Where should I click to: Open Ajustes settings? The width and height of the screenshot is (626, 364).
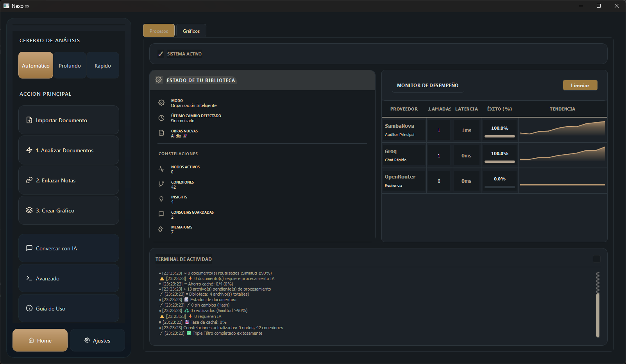[x=97, y=340]
